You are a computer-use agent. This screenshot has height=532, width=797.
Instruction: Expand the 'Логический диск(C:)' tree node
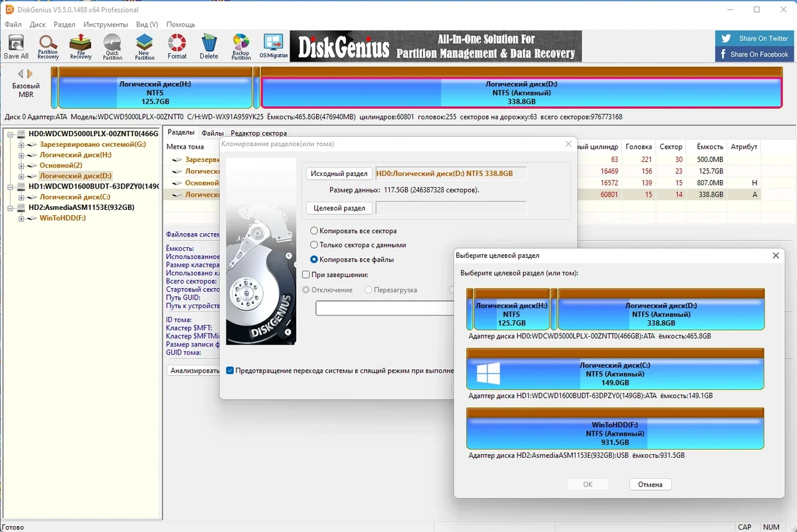[x=21, y=197]
